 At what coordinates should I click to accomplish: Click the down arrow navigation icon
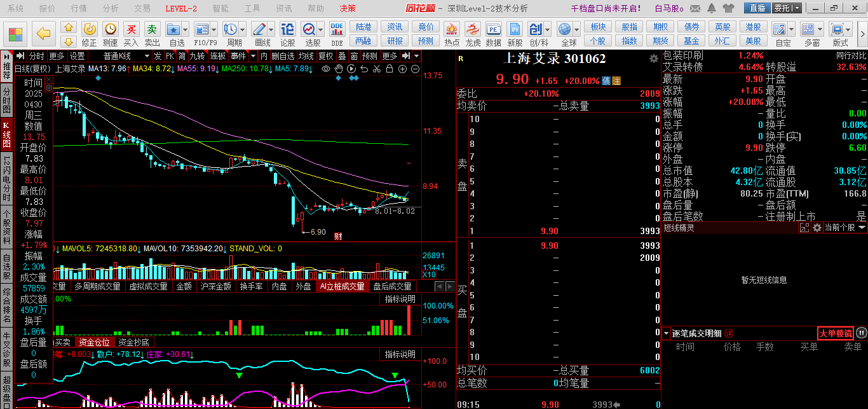pos(69,42)
